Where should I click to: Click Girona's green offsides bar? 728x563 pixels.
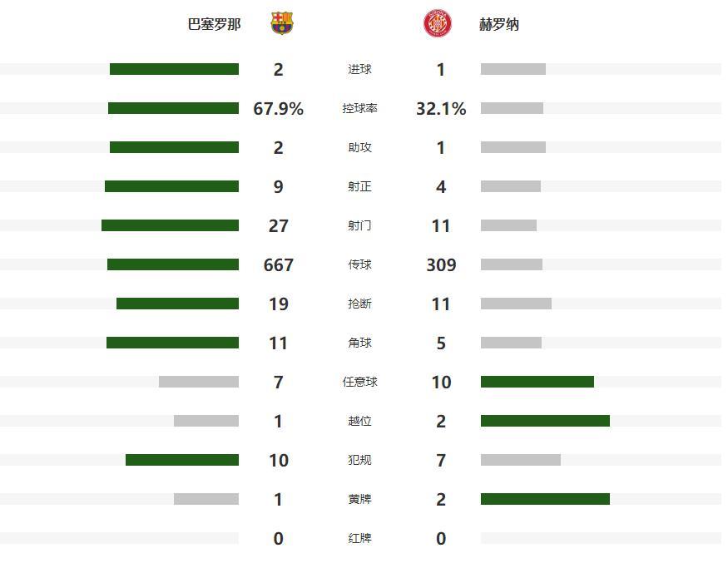click(x=545, y=421)
